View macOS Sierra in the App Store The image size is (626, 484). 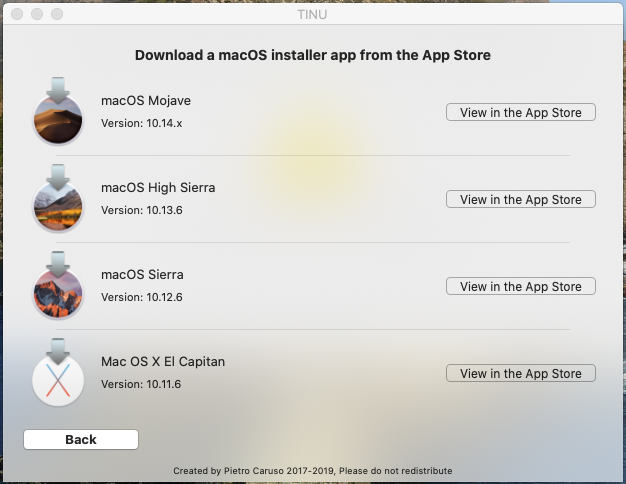(x=521, y=286)
